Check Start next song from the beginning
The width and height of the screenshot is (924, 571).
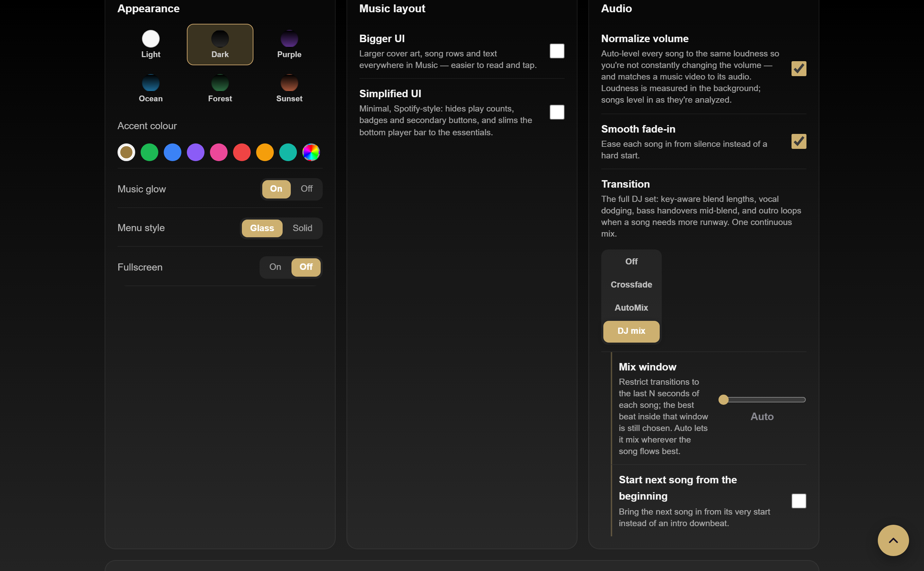[799, 501]
